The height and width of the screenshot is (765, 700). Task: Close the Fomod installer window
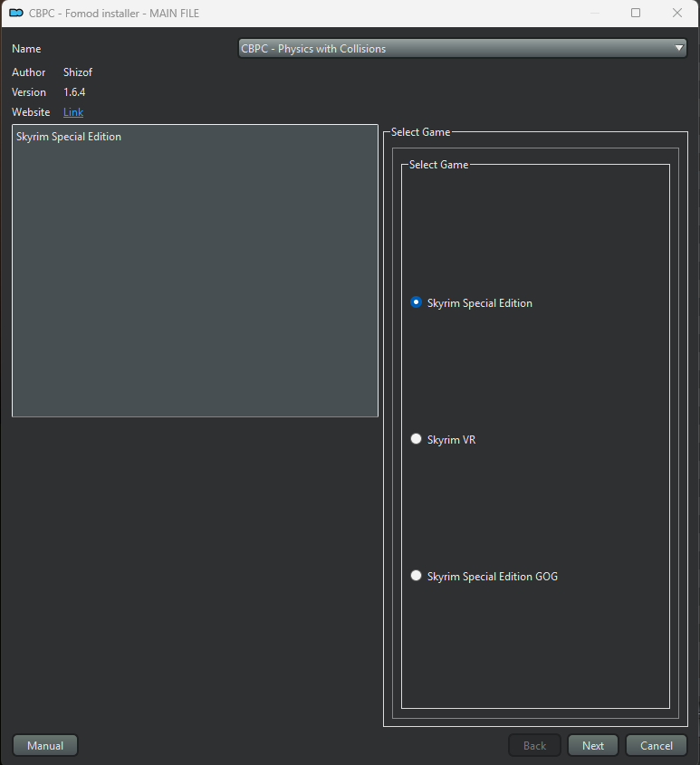point(677,13)
